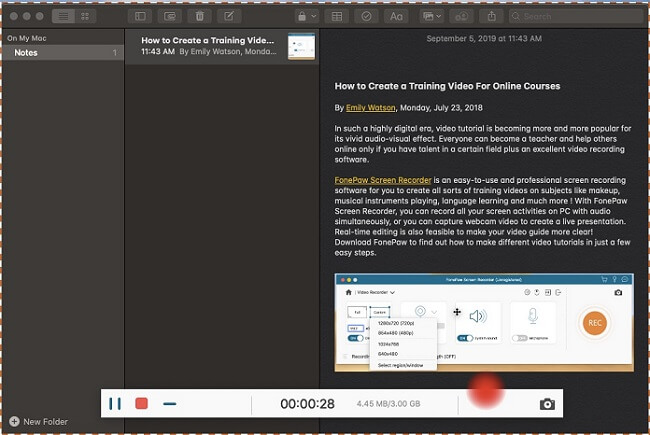650x435 pixels.
Task: Create a New Folder
Action: (39, 422)
